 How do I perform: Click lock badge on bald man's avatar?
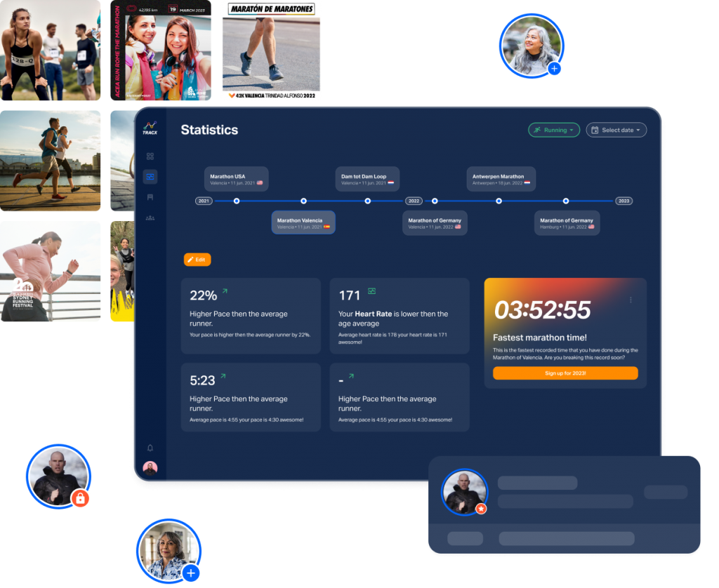click(x=80, y=498)
